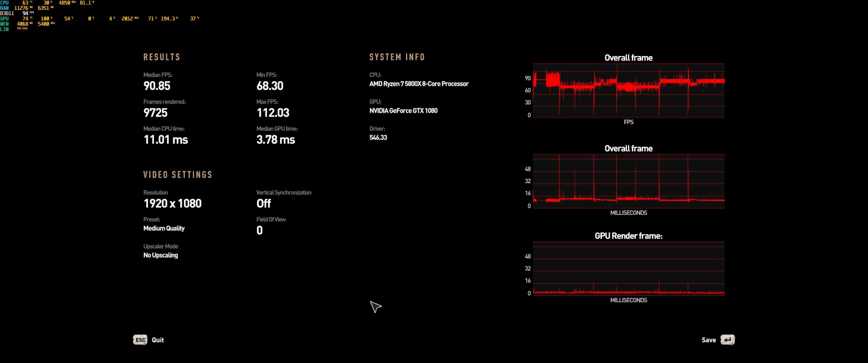Click the GPU clock 2012 MHz overlay value
This screenshot has width=868, height=363.
(130, 19)
